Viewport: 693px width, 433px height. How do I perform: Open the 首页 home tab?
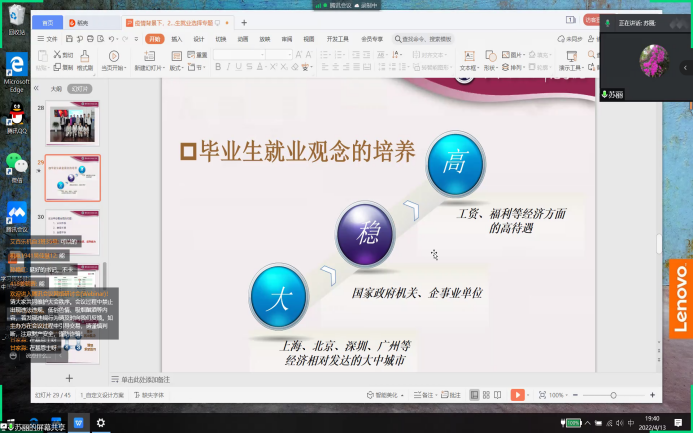pyautogui.click(x=48, y=22)
